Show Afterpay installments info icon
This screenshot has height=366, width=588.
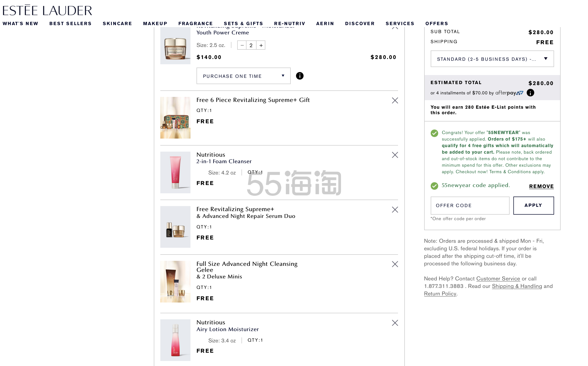click(x=530, y=93)
